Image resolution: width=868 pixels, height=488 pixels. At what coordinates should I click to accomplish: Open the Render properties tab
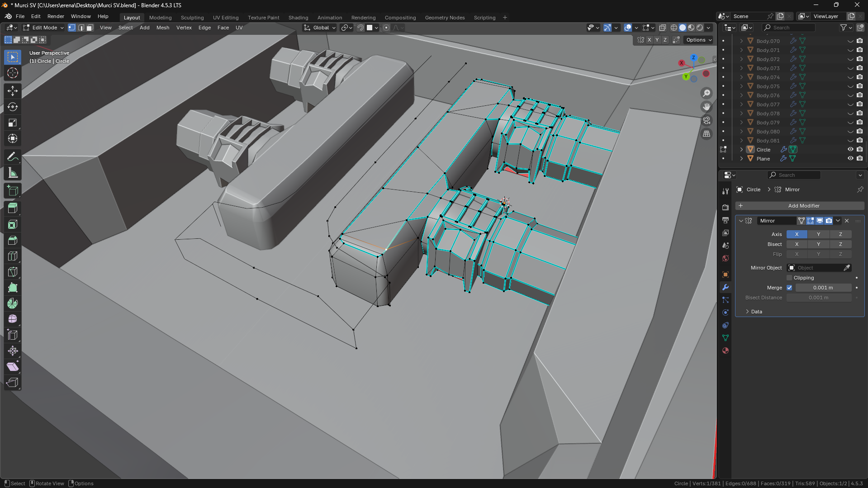(x=726, y=207)
